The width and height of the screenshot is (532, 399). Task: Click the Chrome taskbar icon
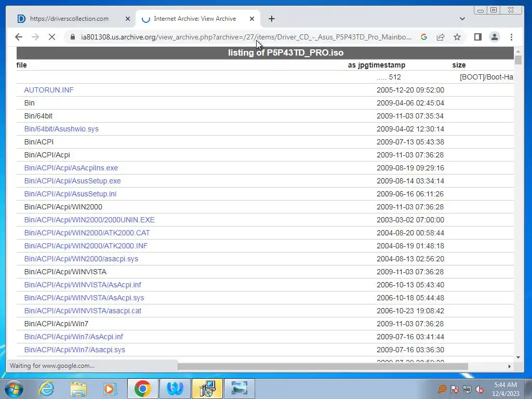coord(142,389)
